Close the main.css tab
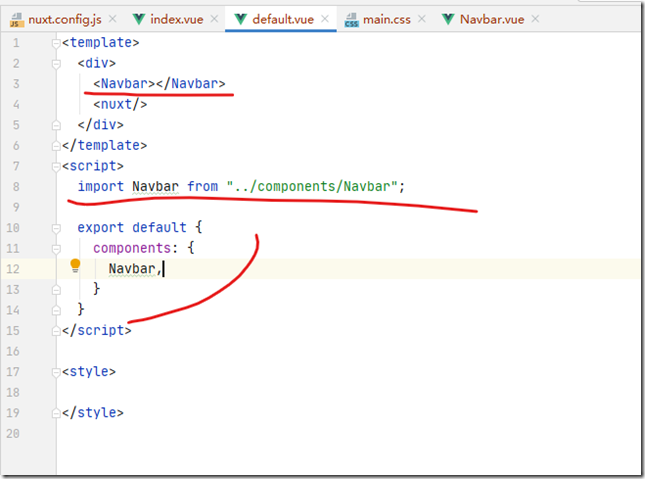The width and height of the screenshot is (645, 479). point(422,19)
